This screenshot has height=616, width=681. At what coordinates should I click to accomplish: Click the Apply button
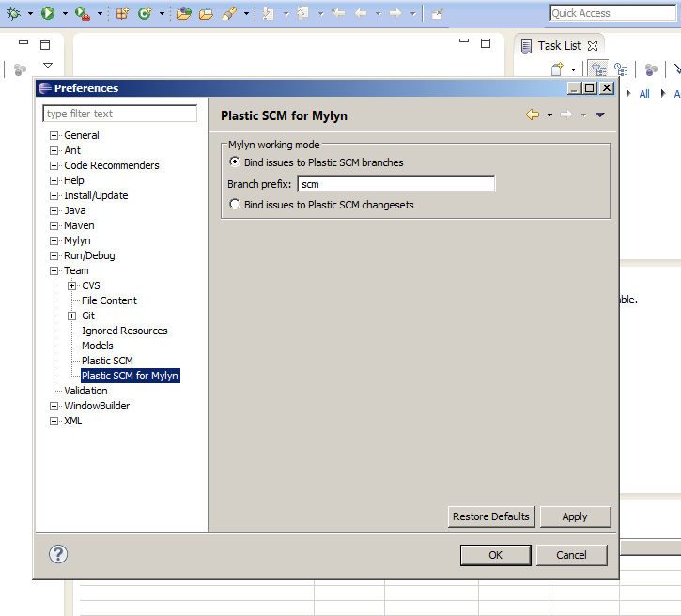575,516
